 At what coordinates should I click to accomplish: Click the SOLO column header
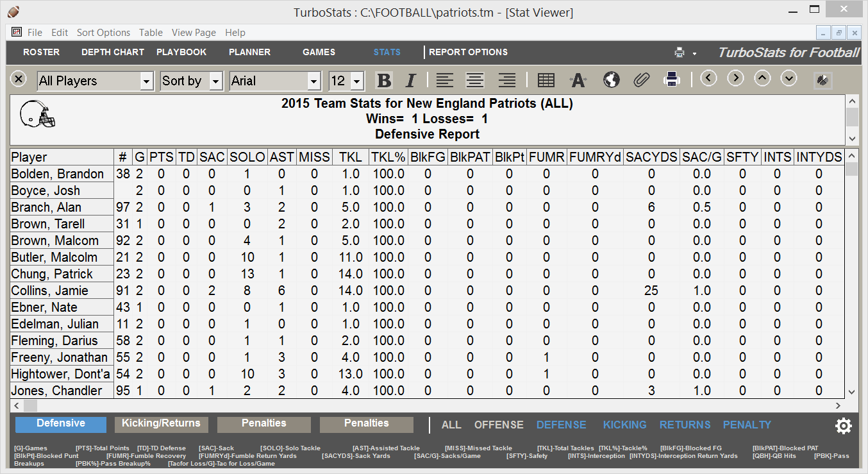(247, 157)
